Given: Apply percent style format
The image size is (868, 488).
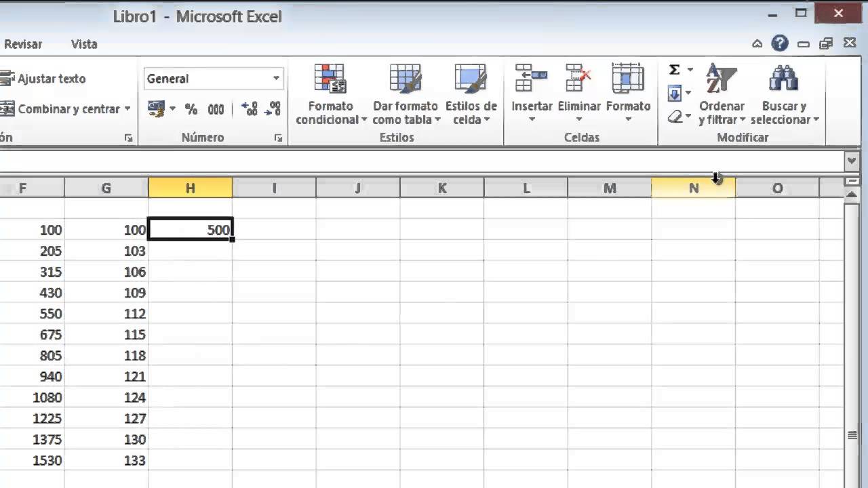Looking at the screenshot, I should 191,108.
